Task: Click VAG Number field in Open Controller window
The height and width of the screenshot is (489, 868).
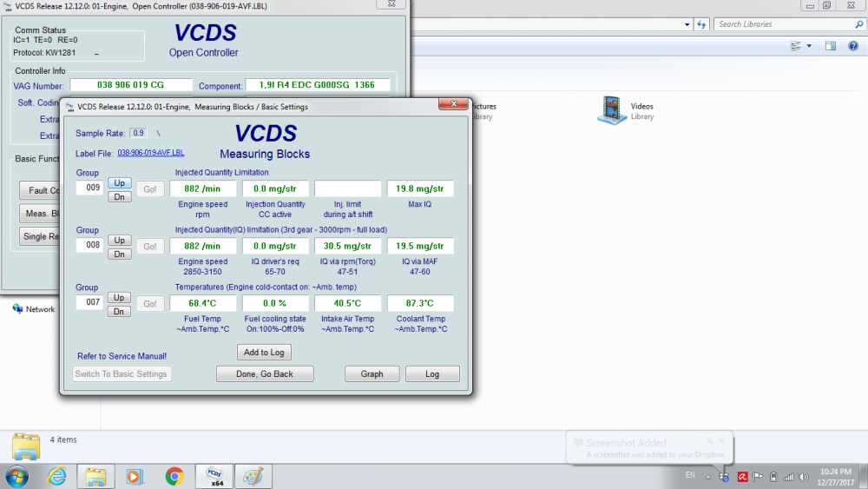Action: [131, 85]
